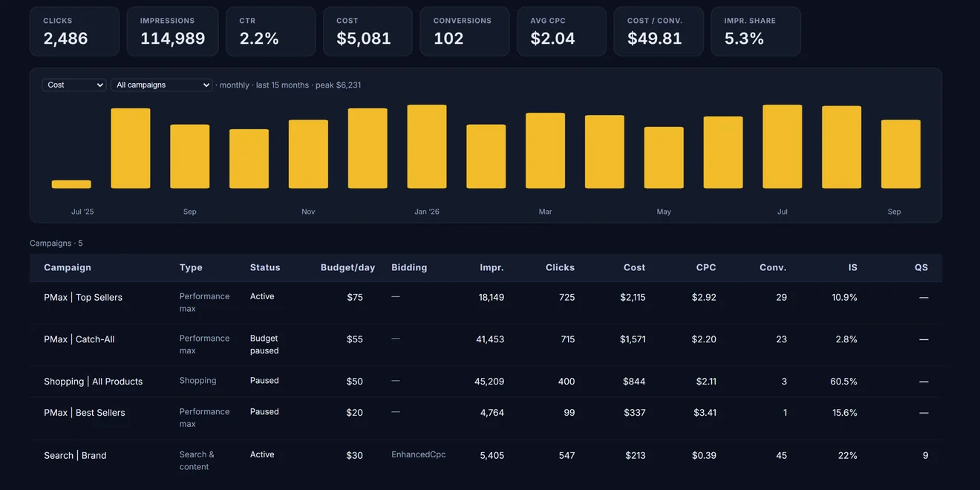Sort by IS column header
Viewport: 980px width, 490px height.
pyautogui.click(x=853, y=267)
